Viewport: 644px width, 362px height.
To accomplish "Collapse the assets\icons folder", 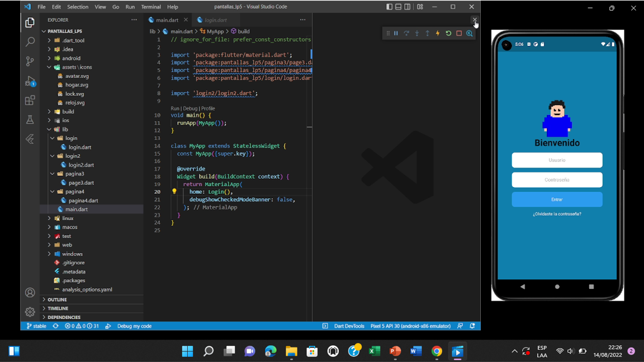I will point(49,67).
